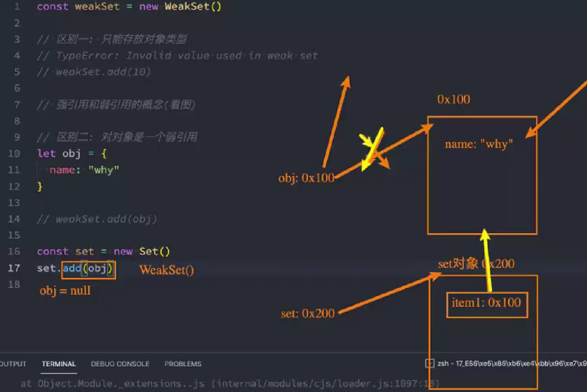Image resolution: width=587 pixels, height=392 pixels.
Task: Click line number 10 in the gutter
Action: (14, 154)
